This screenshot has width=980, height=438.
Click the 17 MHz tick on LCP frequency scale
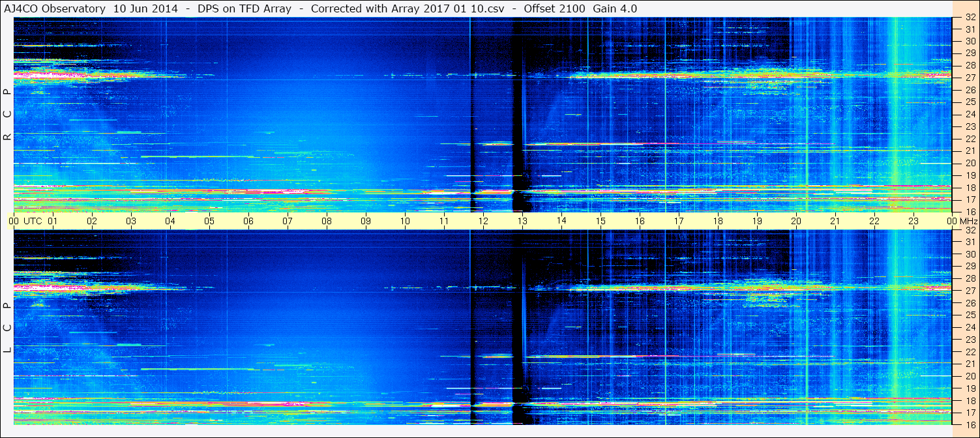[970, 413]
